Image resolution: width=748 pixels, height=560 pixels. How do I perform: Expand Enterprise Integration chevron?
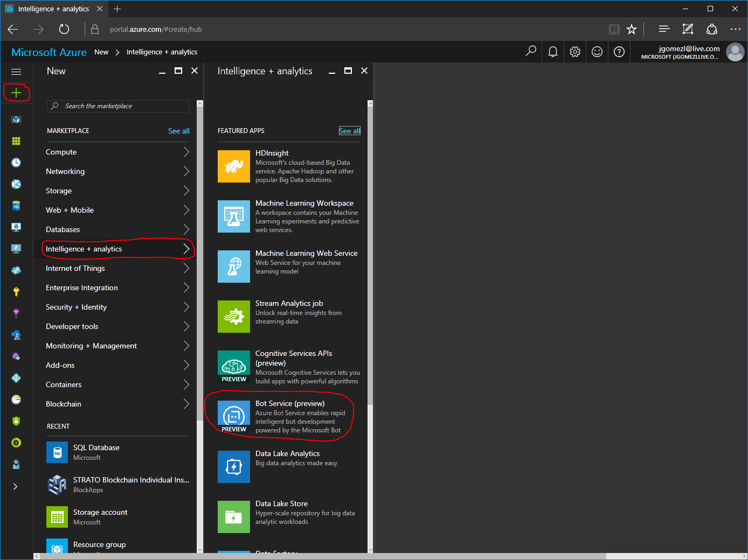pos(186,288)
